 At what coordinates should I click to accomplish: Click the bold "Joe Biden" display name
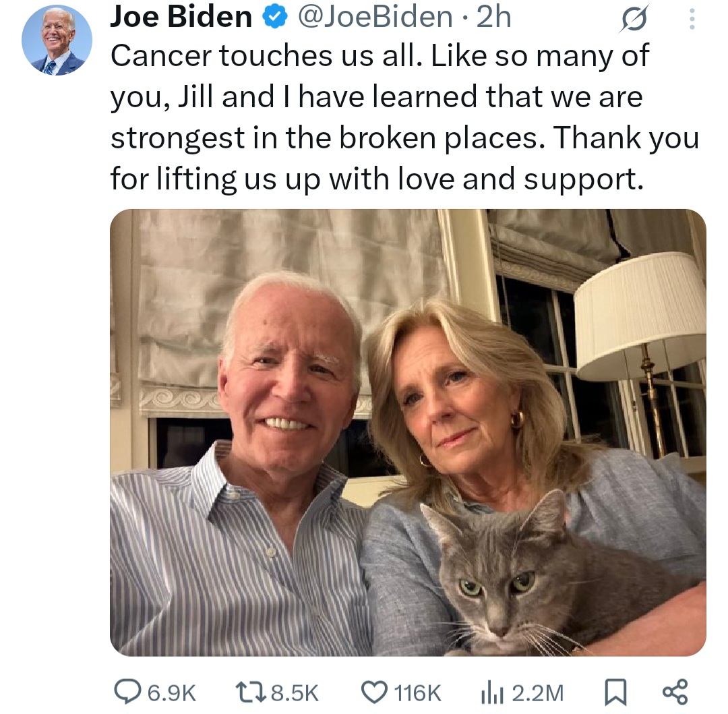point(181,18)
